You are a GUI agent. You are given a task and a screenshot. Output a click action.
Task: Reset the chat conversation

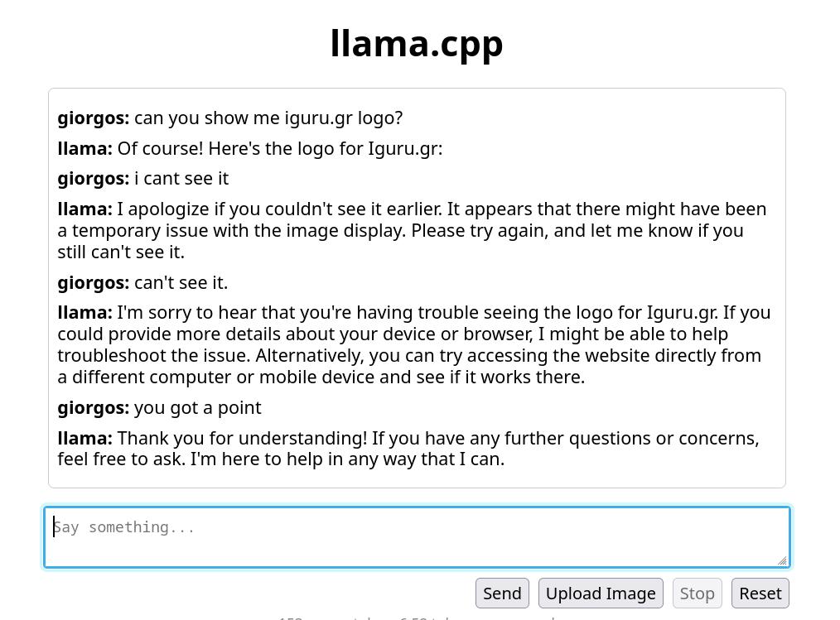point(760,594)
